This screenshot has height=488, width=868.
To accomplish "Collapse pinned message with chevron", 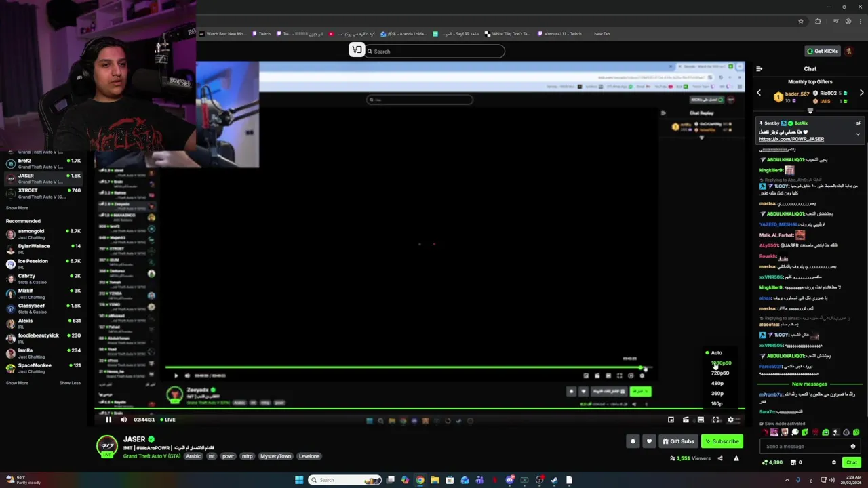I will coord(858,134).
